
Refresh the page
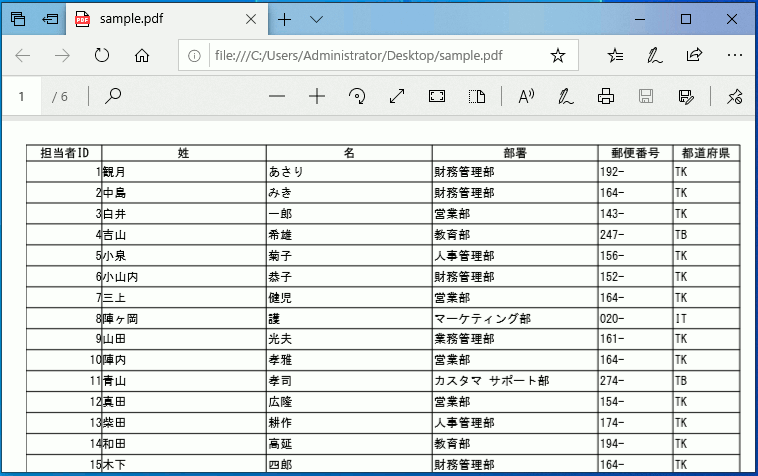point(102,56)
